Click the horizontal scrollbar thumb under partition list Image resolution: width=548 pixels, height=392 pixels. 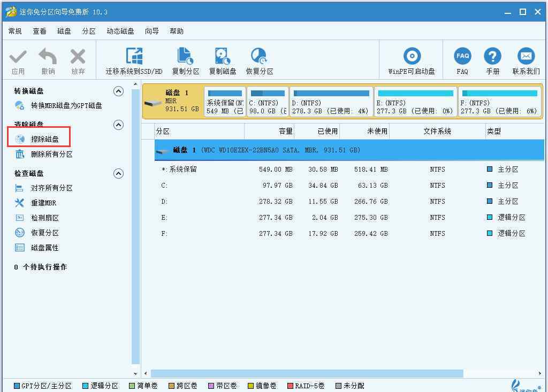(x=307, y=373)
